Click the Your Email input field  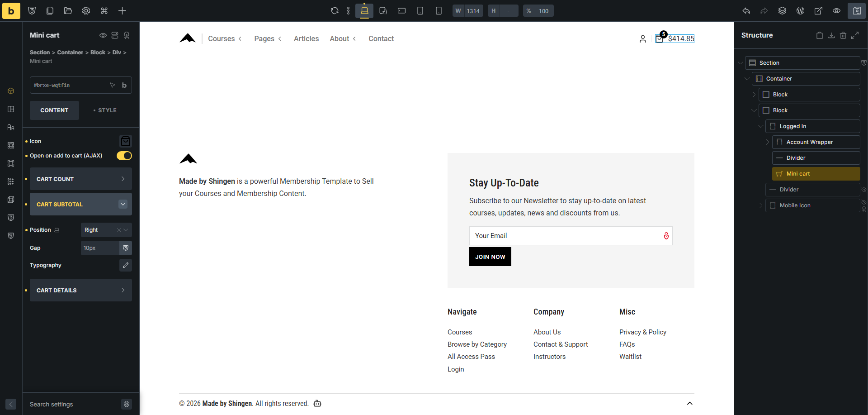coord(565,236)
